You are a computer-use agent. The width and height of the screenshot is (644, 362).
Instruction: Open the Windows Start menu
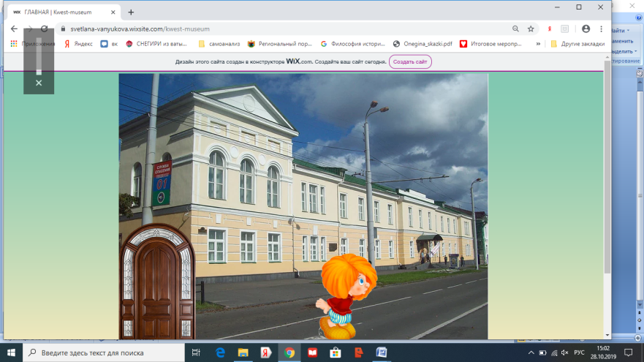[11, 352]
